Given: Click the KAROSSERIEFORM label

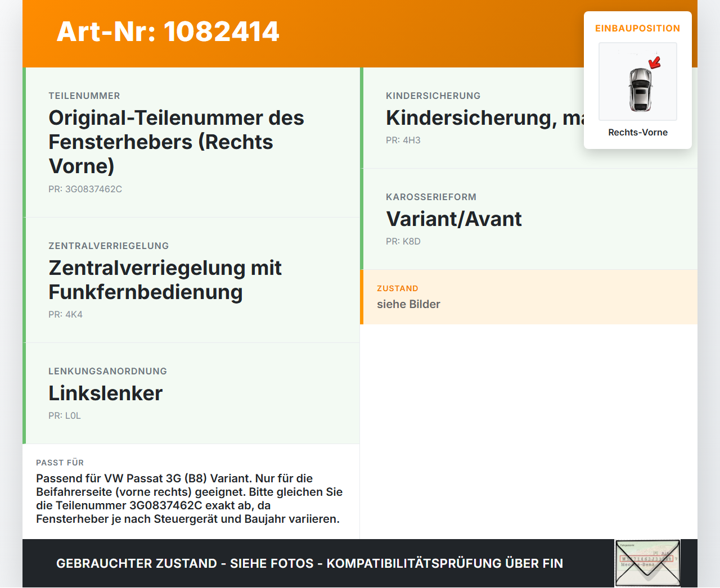Looking at the screenshot, I should point(431,197).
